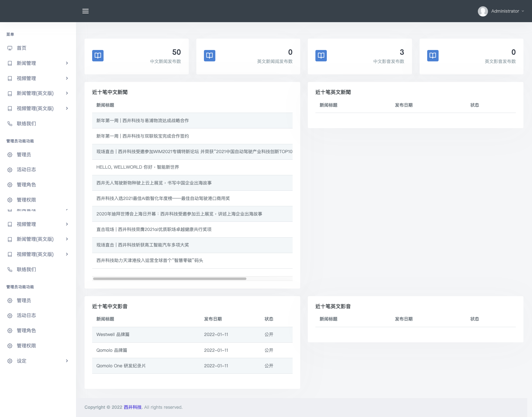Click horizontal scrollbar under Chinese news table

click(x=169, y=279)
